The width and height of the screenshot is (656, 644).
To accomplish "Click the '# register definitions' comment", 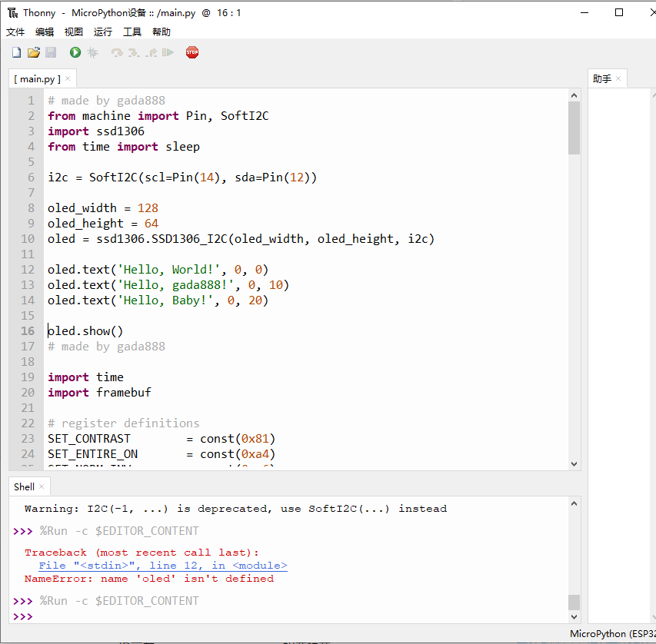I will (123, 423).
